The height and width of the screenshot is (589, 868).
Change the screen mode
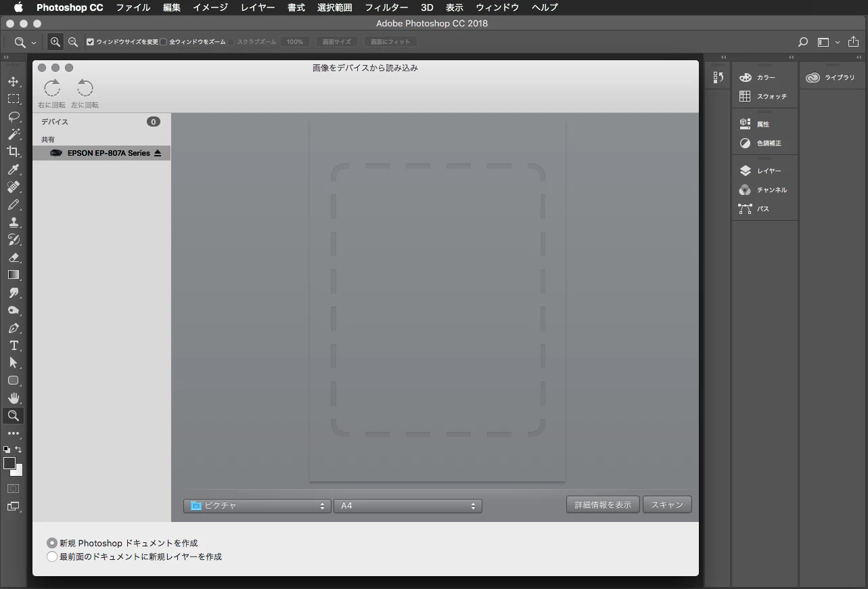pyautogui.click(x=14, y=506)
